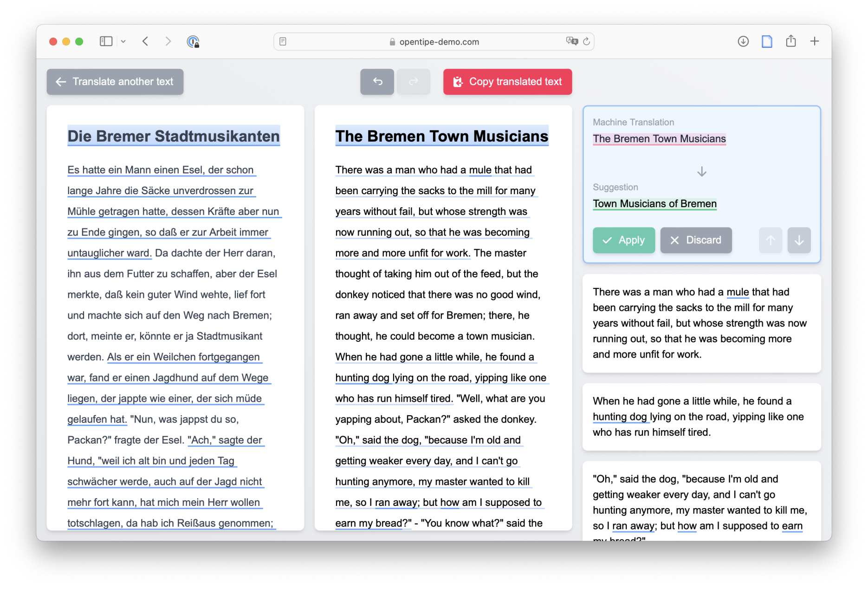Click the Safari translate icon in address bar

[572, 41]
